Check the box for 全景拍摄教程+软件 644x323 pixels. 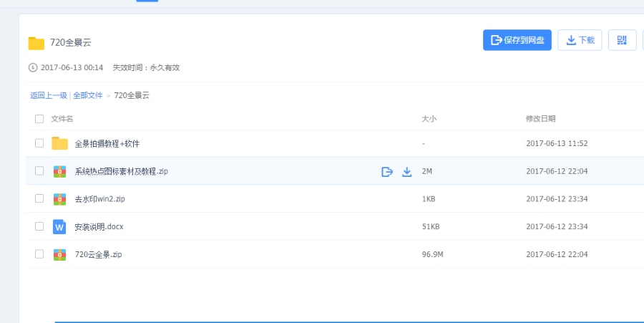point(39,143)
